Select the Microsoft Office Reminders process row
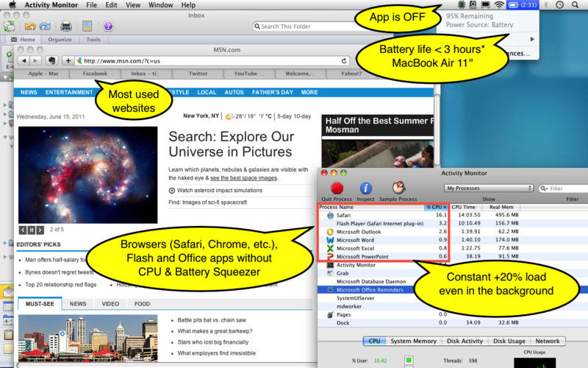Image resolution: width=588 pixels, height=368 pixels. click(x=453, y=290)
